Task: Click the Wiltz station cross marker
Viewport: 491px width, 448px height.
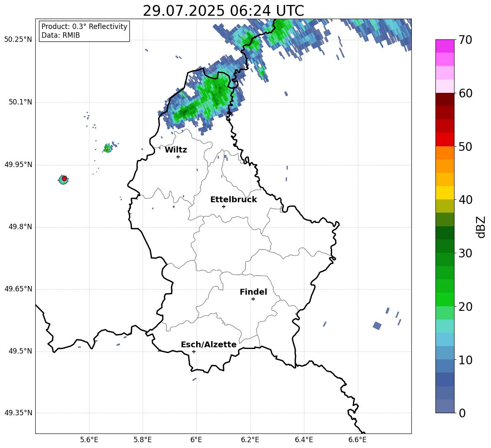Action: pos(178,157)
